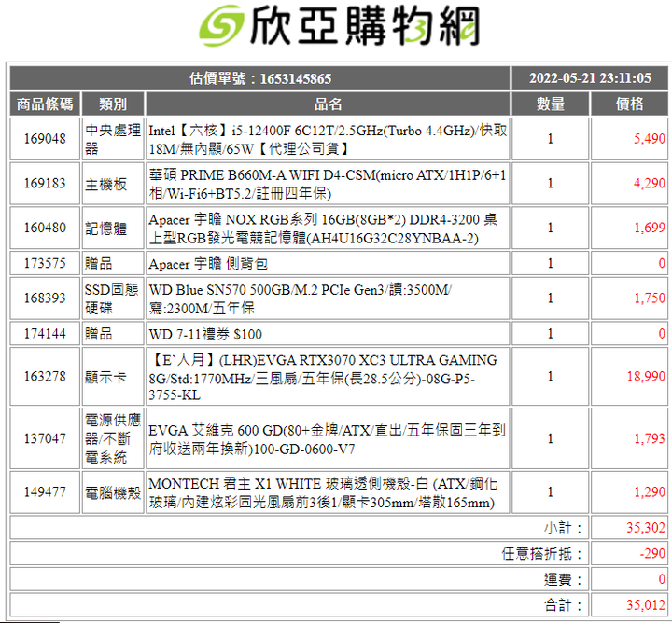Select barcode 163278
This screenshot has width=672, height=623.
(45, 377)
